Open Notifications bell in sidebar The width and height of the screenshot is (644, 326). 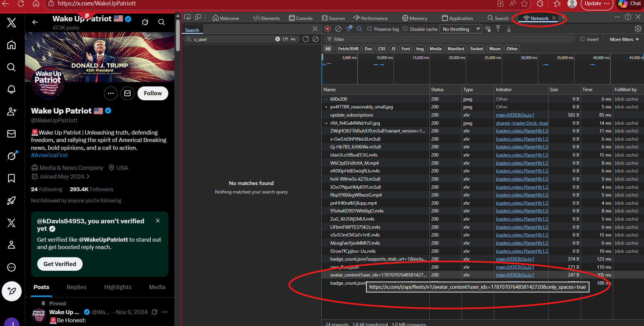point(12,89)
